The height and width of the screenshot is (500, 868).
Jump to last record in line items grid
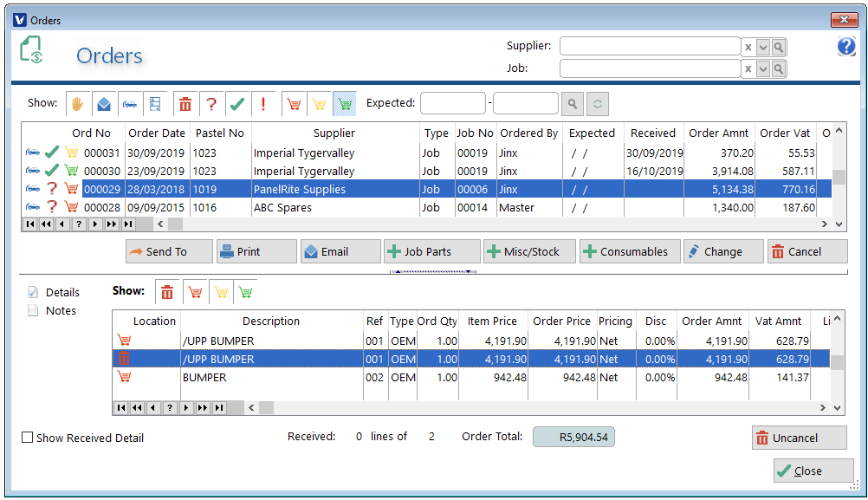(x=219, y=408)
